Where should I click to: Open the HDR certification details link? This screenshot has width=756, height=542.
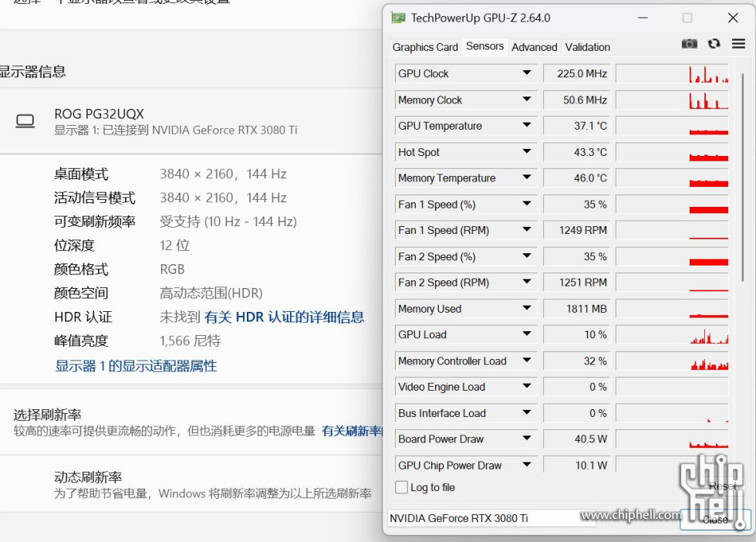284,317
